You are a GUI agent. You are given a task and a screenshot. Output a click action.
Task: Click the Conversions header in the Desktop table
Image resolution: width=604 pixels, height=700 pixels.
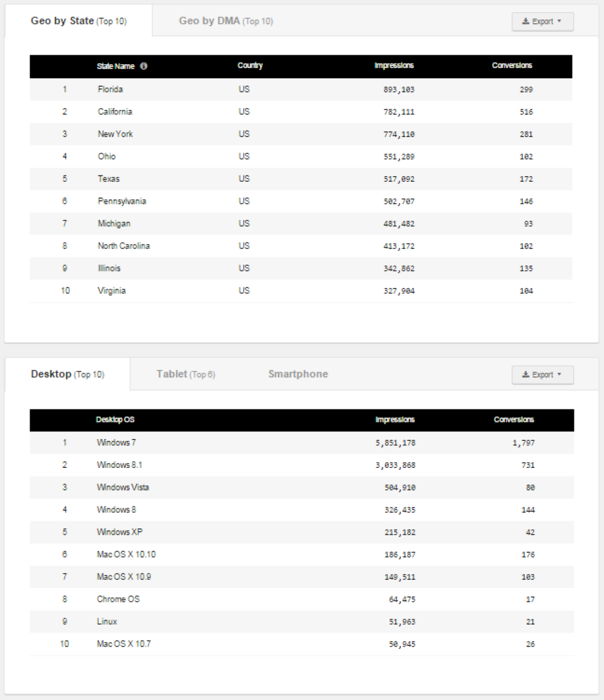pyautogui.click(x=514, y=419)
